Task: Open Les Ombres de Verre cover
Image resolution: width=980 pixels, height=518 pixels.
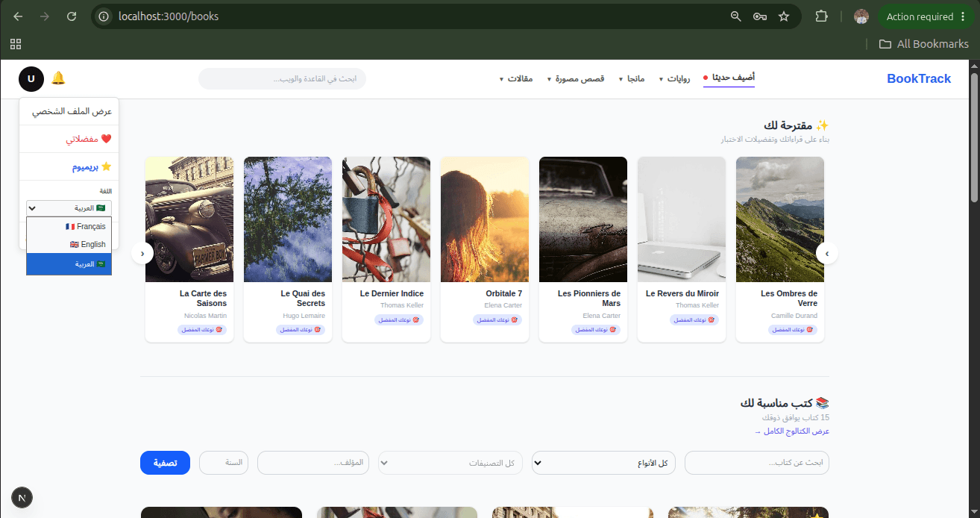Action: 780,219
